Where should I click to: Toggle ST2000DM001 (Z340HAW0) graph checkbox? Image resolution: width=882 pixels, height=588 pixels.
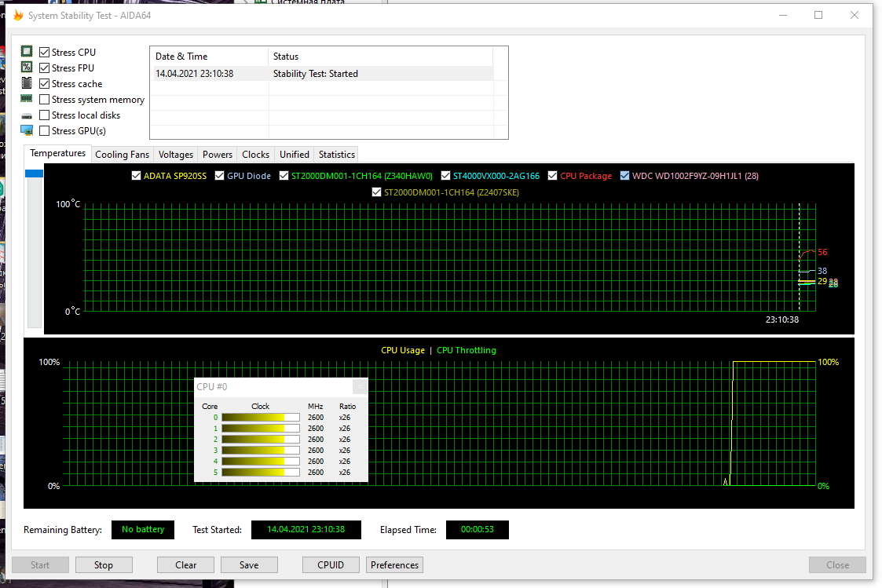pos(284,176)
